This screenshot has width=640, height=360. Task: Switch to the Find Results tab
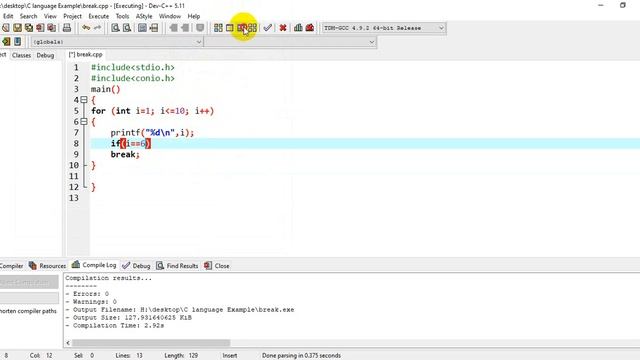177,266
